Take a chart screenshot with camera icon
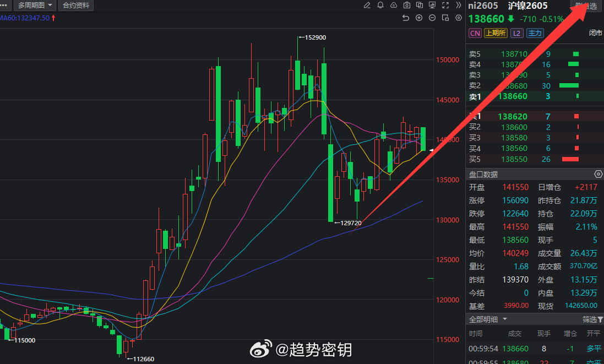 click(407, 6)
